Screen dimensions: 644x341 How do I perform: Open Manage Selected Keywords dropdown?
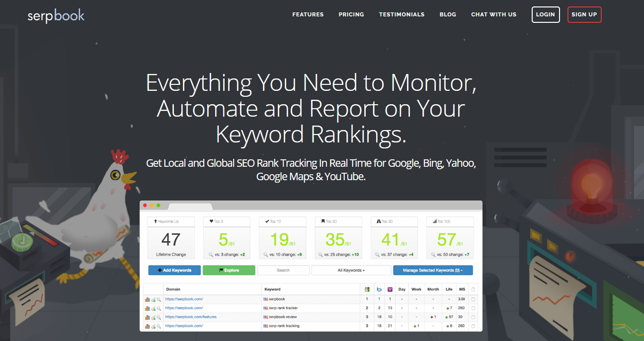click(432, 271)
